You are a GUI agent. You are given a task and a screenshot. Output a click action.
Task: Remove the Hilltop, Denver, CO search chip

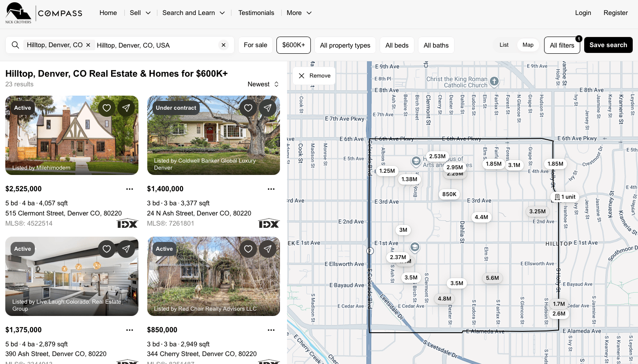pos(88,45)
